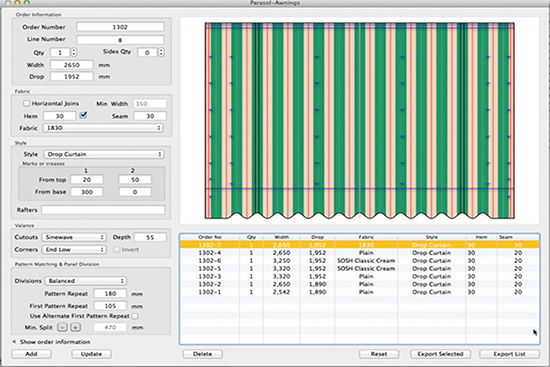Click the striped awning preview image
Viewport: 550px width, 367px height.
point(360,120)
